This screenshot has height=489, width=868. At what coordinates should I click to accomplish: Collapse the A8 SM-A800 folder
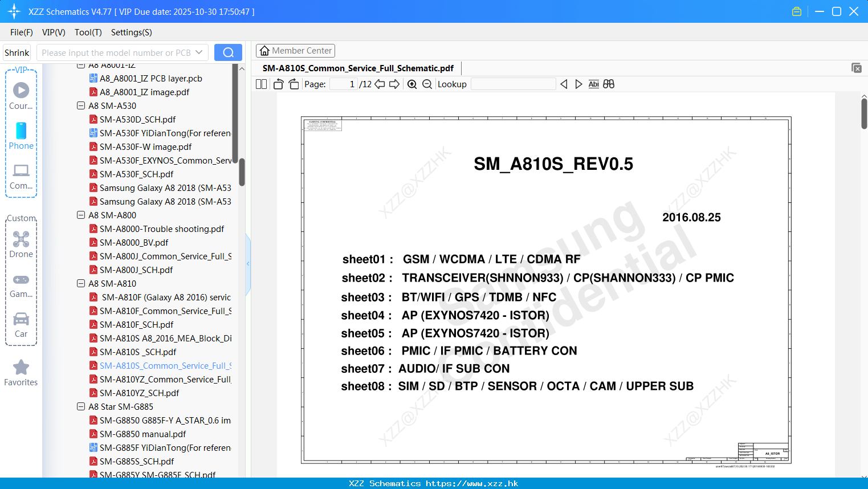pyautogui.click(x=81, y=215)
